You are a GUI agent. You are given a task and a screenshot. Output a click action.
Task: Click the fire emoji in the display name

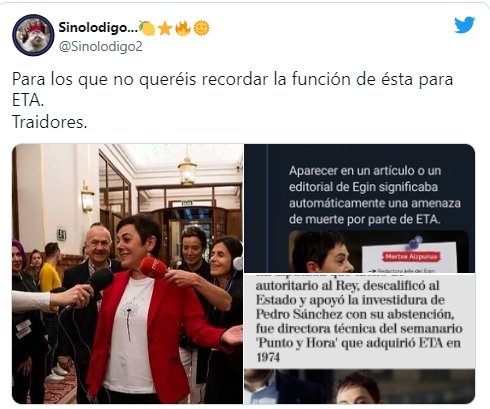point(183,28)
